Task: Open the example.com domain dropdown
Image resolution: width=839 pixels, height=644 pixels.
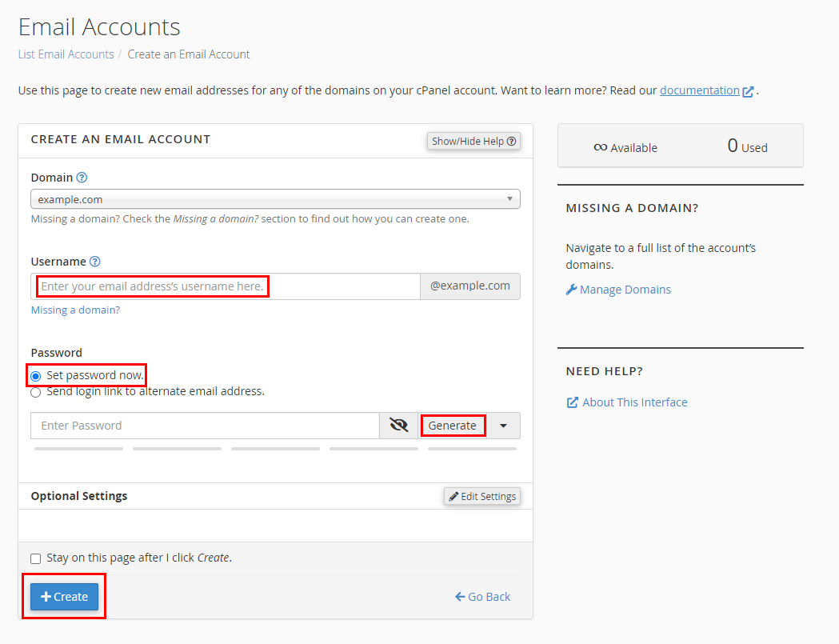Action: click(x=275, y=198)
